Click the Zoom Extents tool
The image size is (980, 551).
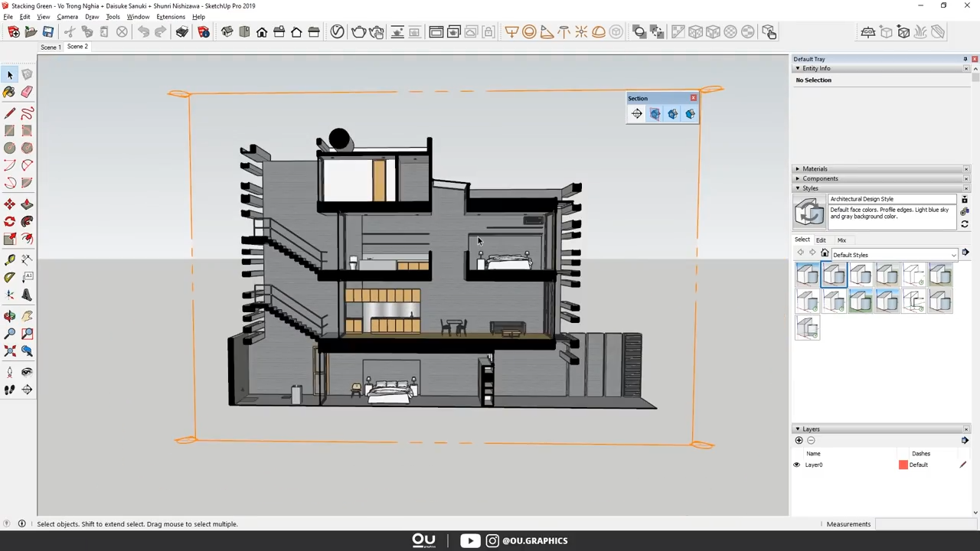click(x=9, y=351)
